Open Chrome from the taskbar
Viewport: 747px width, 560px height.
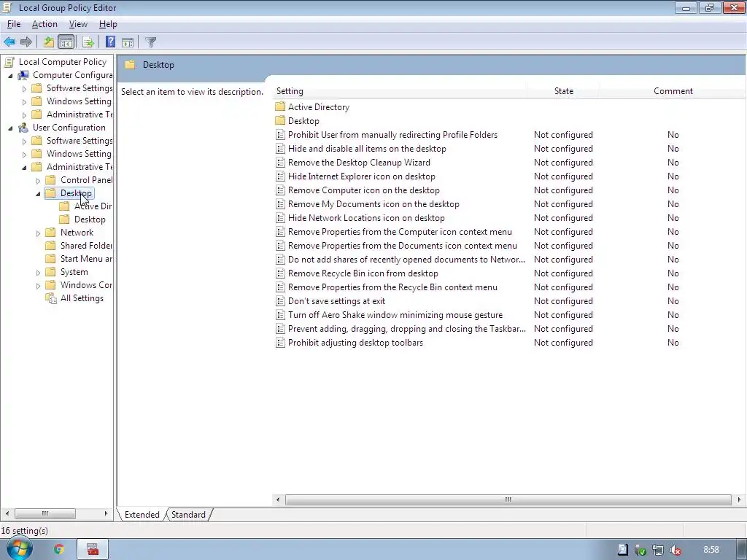point(59,550)
